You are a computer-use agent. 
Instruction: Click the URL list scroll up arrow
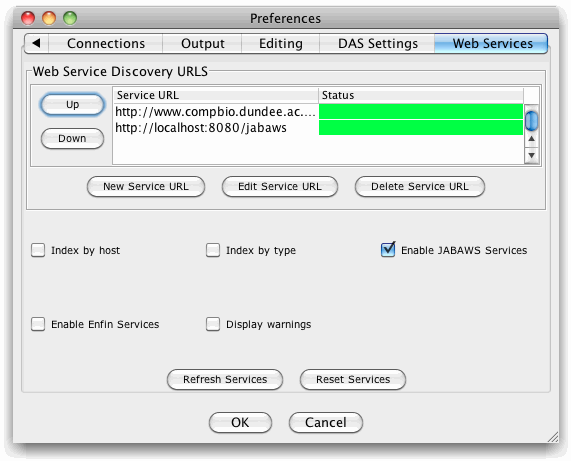pyautogui.click(x=531, y=139)
